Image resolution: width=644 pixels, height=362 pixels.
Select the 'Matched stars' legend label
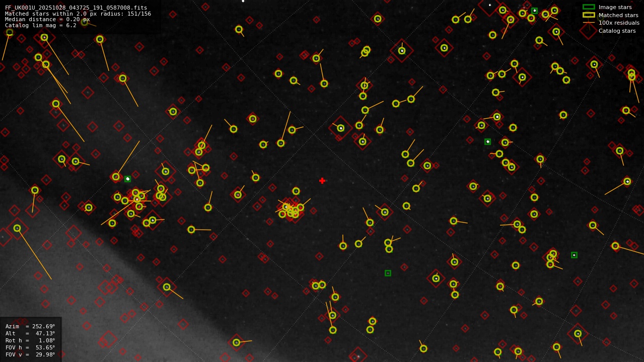coord(618,15)
